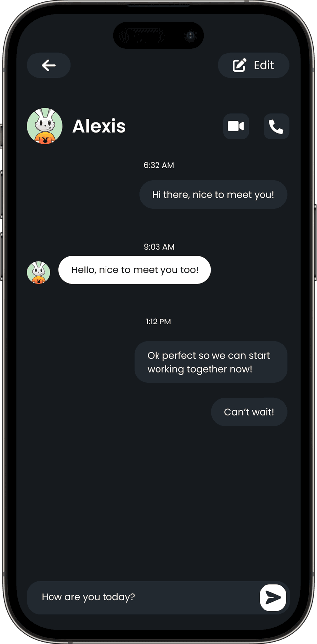Tap the Dynamic Island at the top
This screenshot has height=644, width=317.
click(x=158, y=35)
